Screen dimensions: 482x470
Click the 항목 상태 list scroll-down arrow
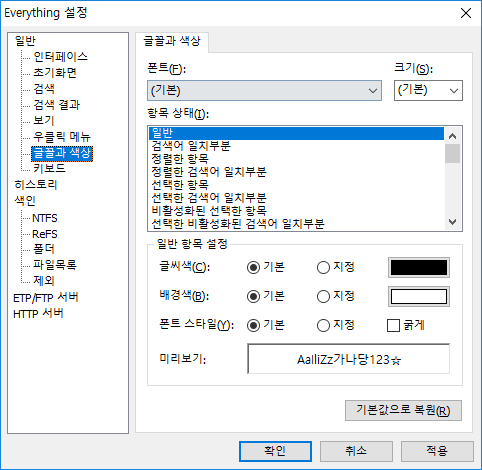[452, 222]
